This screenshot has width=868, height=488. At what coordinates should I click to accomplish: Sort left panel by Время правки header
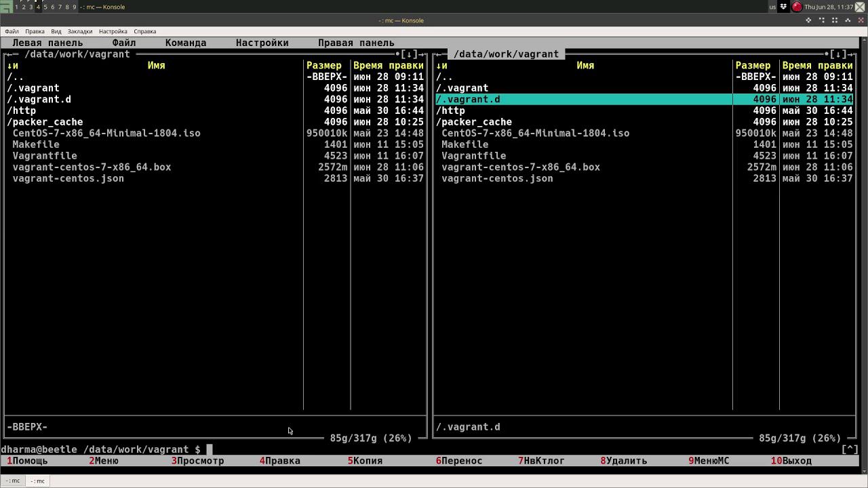(x=389, y=66)
